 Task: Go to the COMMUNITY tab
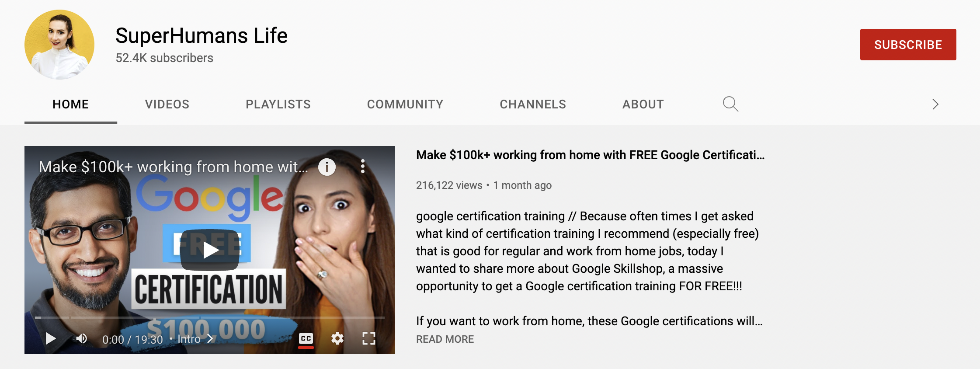[x=405, y=104]
